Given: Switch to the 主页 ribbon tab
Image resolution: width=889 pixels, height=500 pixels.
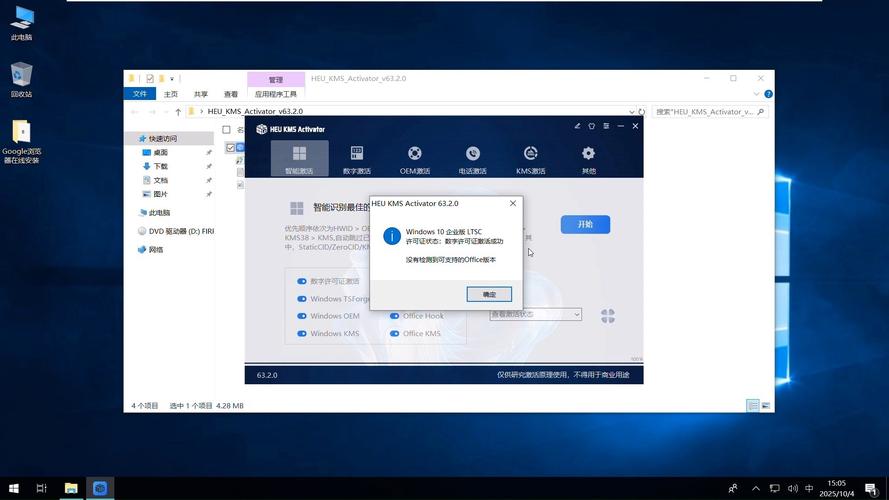Looking at the screenshot, I should pos(171,94).
